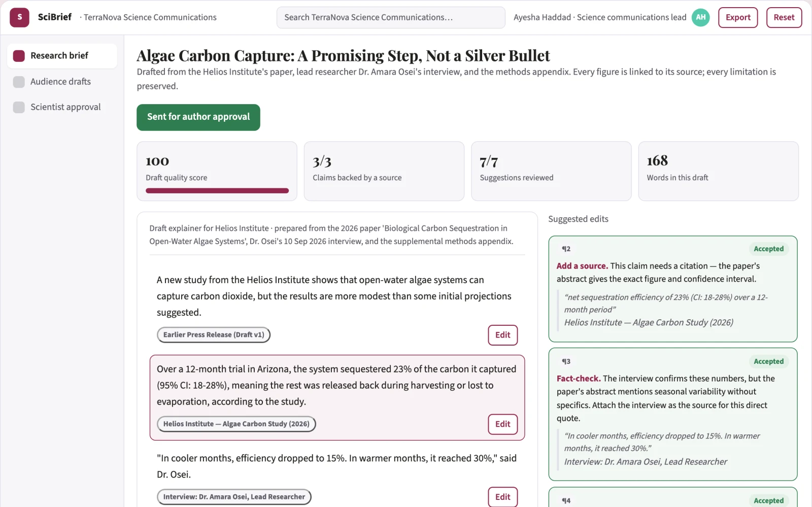Open the Earlier Press Release (Draft v1) source tag

point(214,335)
